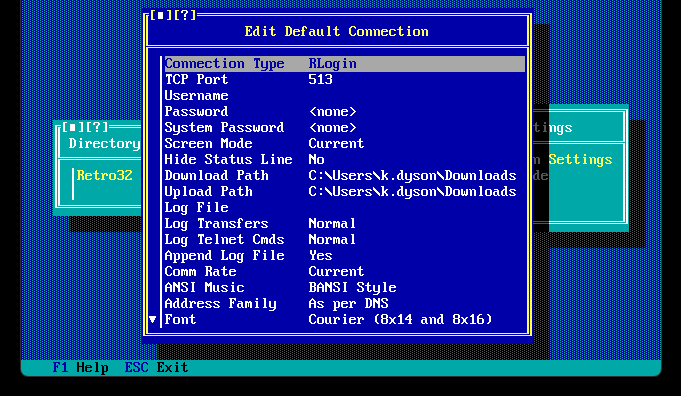The image size is (681, 396).
Task: Click the Directory window title
Action: [x=105, y=143]
